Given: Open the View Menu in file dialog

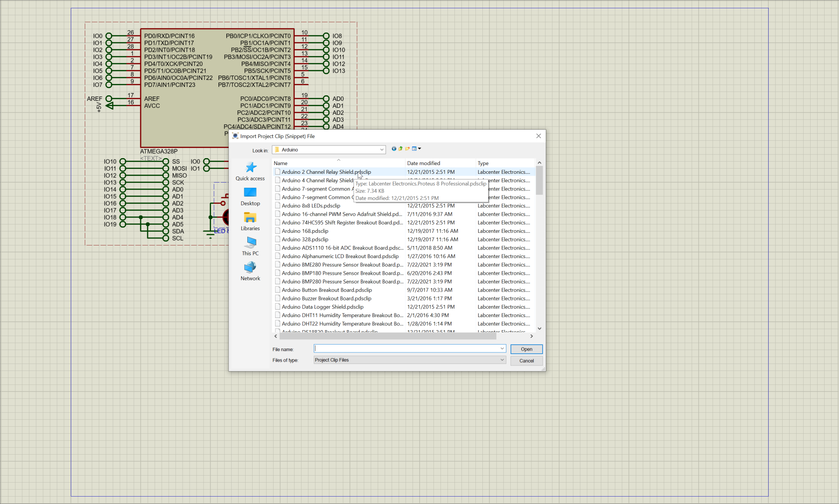Looking at the screenshot, I should pyautogui.click(x=416, y=149).
